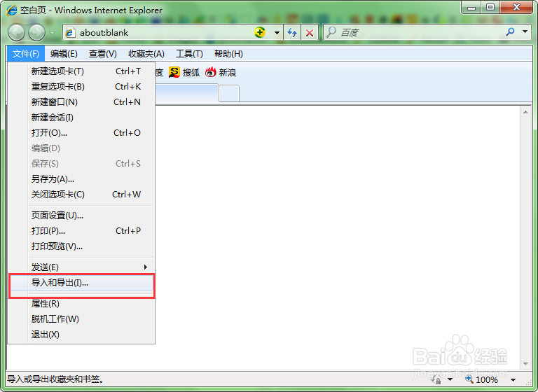
Task: Open the 查看(V) menu
Action: (102, 54)
